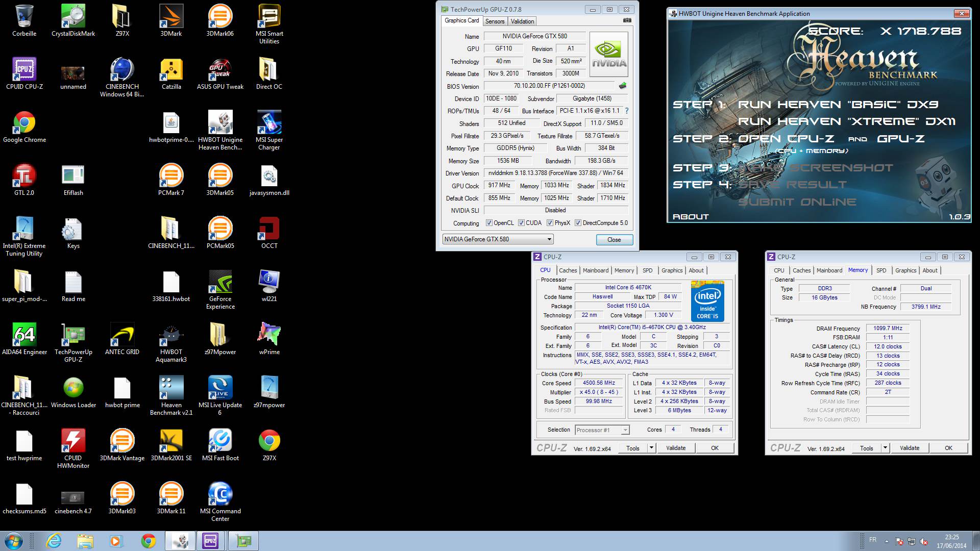
Task: Click the BIOS Version field 70.10.20.00.FF
Action: point(549,86)
